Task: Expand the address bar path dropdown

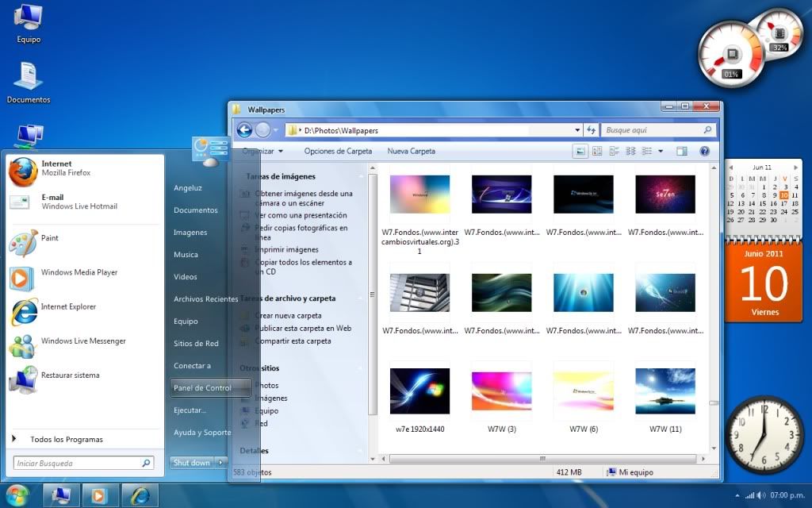Action: click(x=577, y=130)
